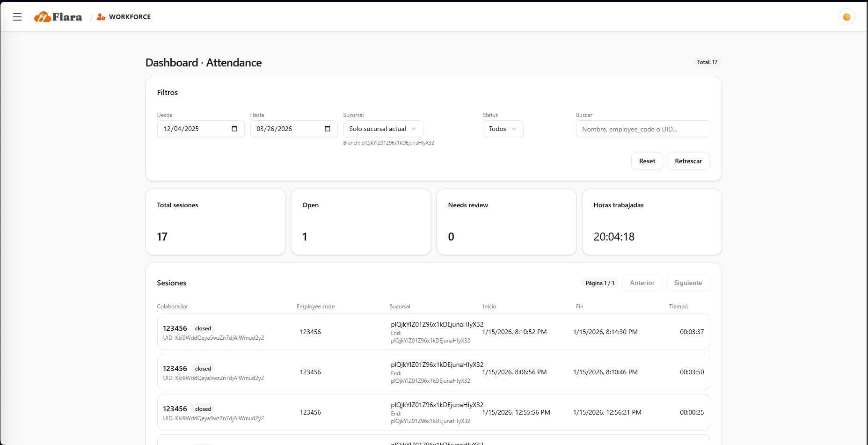
Task: Open the Desde date calendar picker
Action: click(234, 129)
